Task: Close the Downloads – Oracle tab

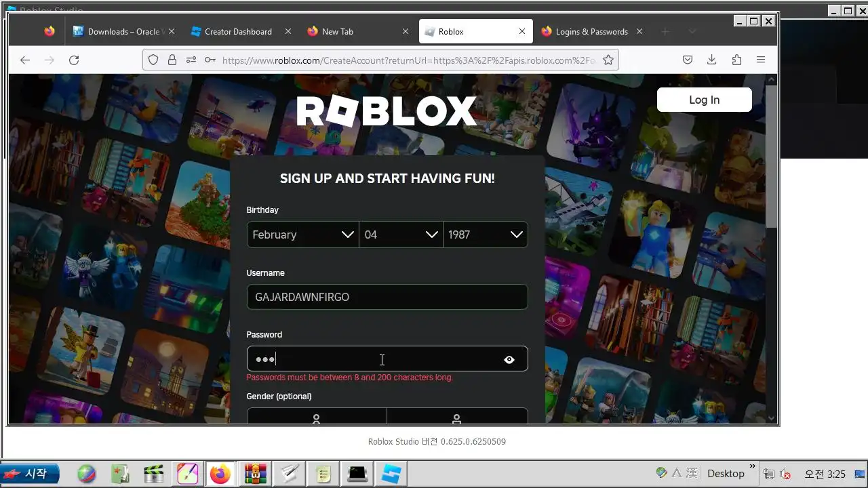Action: (172, 31)
